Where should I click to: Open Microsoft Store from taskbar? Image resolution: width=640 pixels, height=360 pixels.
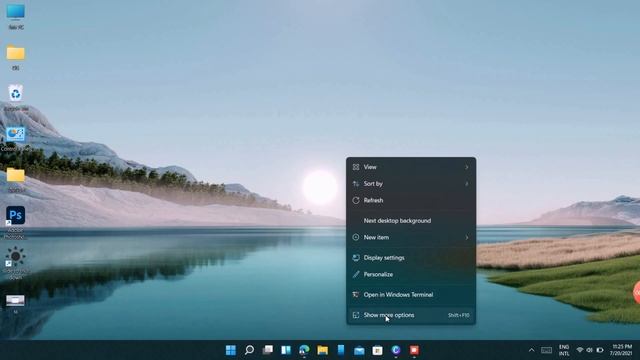(378, 350)
